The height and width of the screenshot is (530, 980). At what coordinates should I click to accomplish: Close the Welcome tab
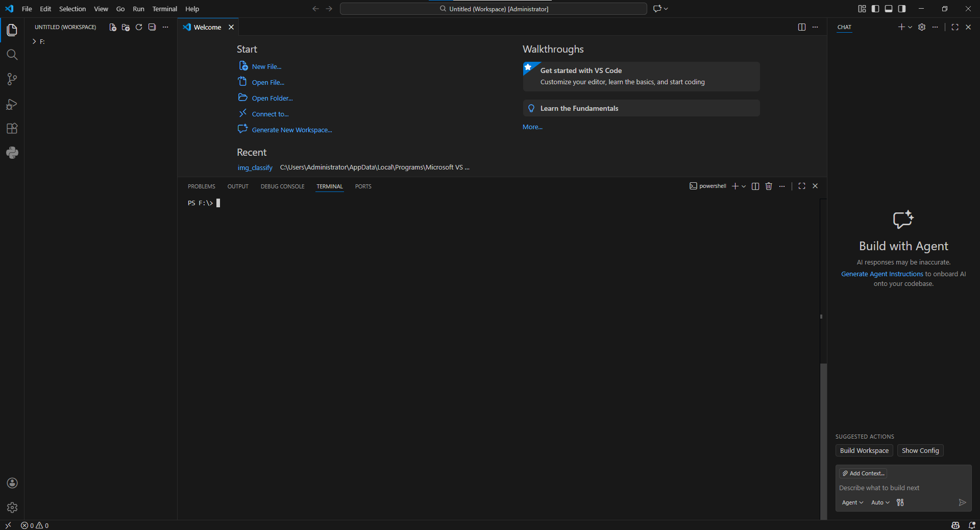(x=231, y=27)
